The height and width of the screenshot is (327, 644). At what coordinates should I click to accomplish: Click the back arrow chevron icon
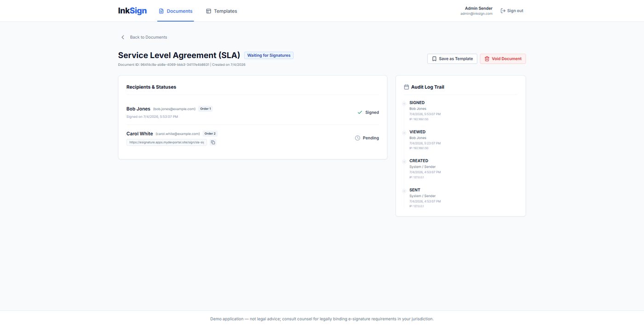coord(122,37)
